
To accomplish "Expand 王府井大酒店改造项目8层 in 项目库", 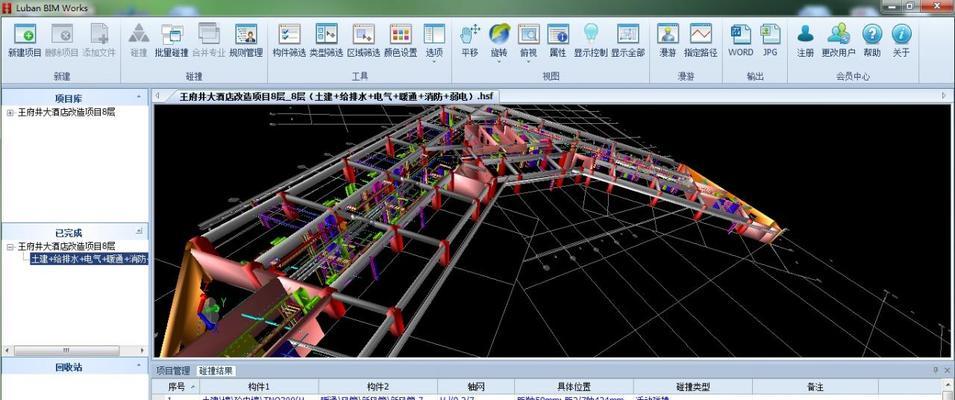I will [x=10, y=113].
